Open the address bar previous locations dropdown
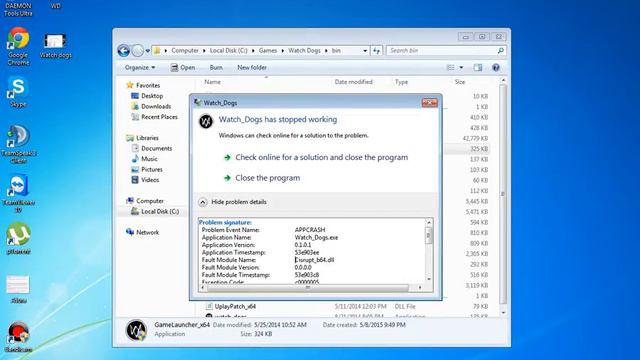The image size is (640, 360). pos(365,51)
